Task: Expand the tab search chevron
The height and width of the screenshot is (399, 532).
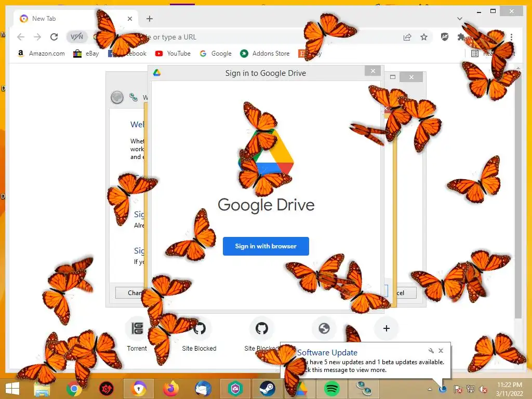Action: pyautogui.click(x=460, y=19)
